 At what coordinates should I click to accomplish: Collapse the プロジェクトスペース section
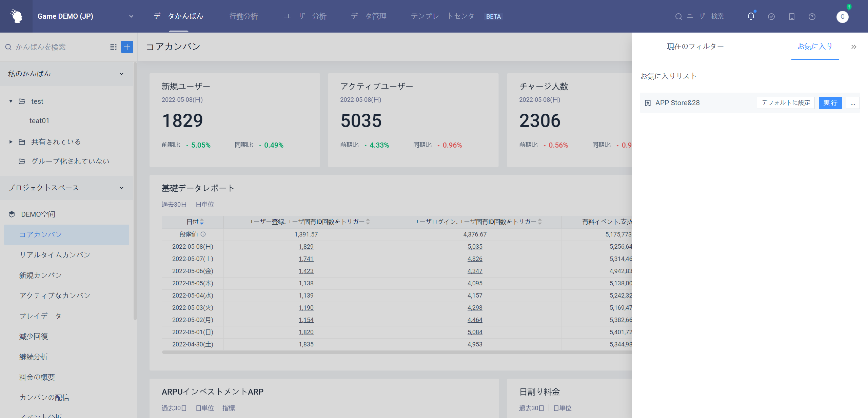pyautogui.click(x=121, y=188)
